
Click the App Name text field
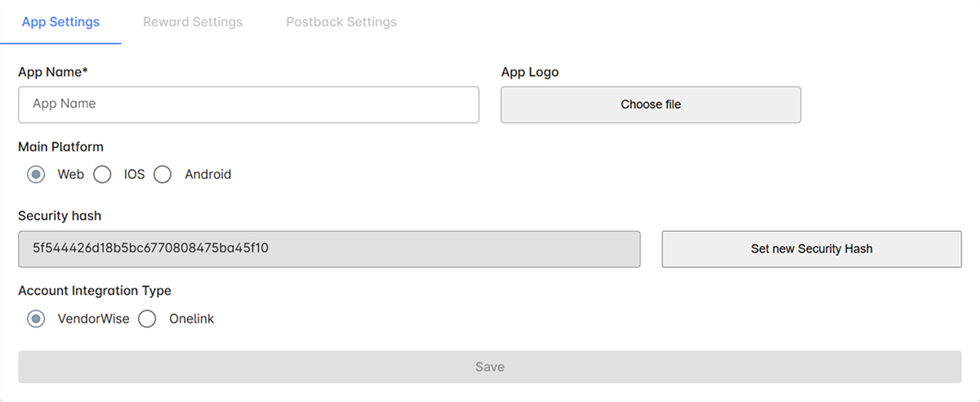pyautogui.click(x=248, y=105)
